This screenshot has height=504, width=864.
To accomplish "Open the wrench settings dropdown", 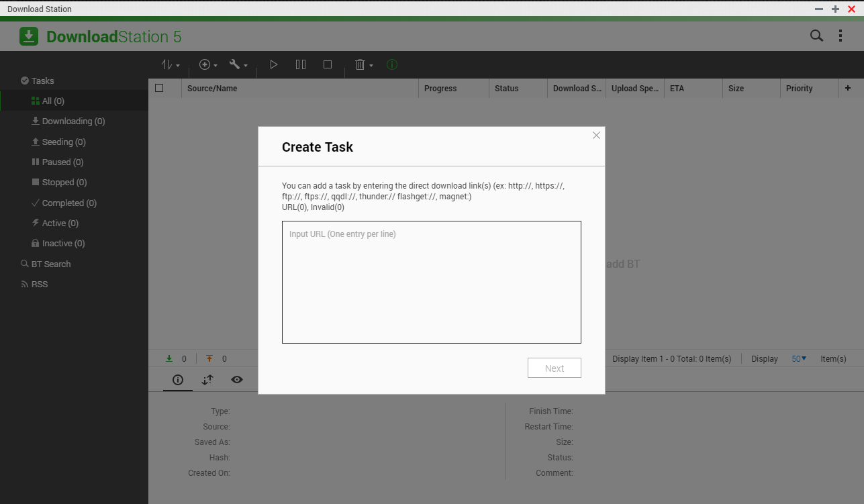I will point(238,65).
